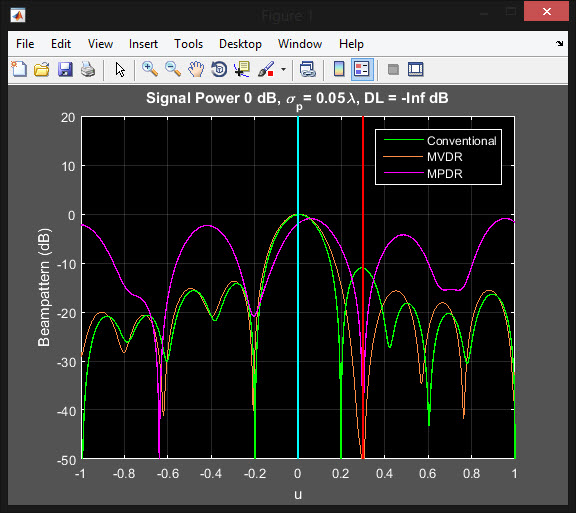Screen dimensions: 576x513
Task: Expand the toolbar dock arrow at right
Action: [559, 43]
